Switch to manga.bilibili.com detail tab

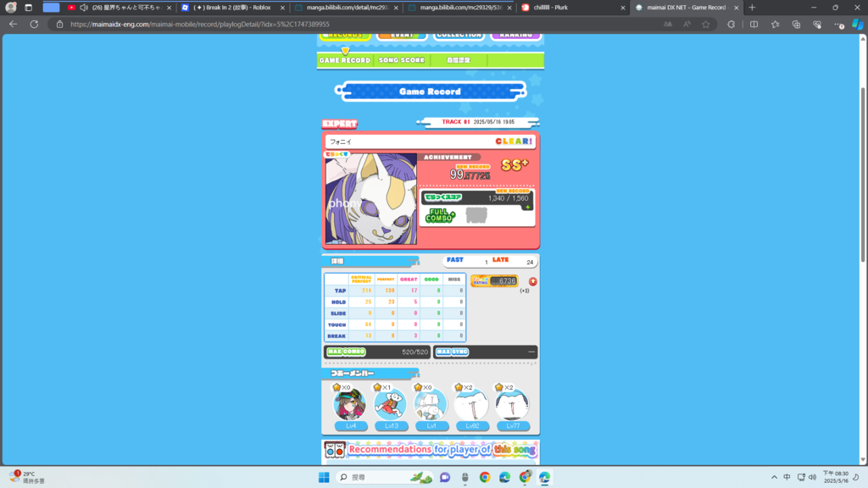point(347,8)
